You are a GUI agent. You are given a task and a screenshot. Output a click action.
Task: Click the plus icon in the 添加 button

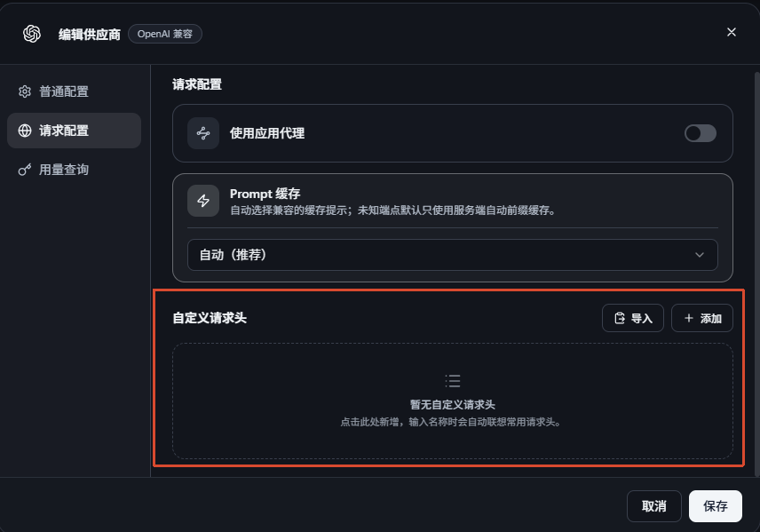coord(688,318)
